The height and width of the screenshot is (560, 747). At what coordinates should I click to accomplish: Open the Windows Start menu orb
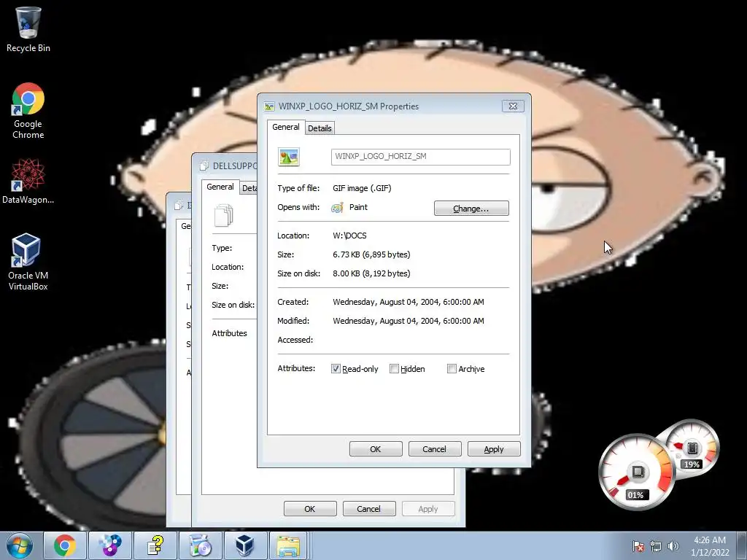pyautogui.click(x=20, y=545)
